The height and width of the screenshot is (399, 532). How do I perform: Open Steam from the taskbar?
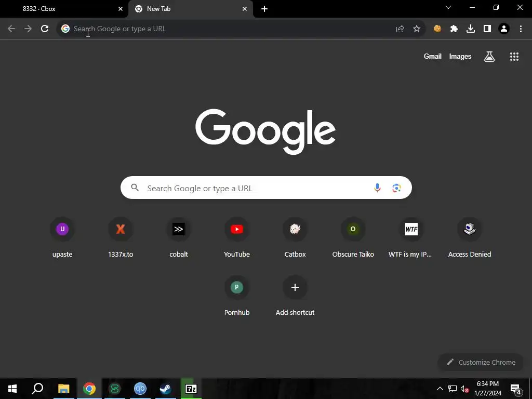[x=166, y=389]
